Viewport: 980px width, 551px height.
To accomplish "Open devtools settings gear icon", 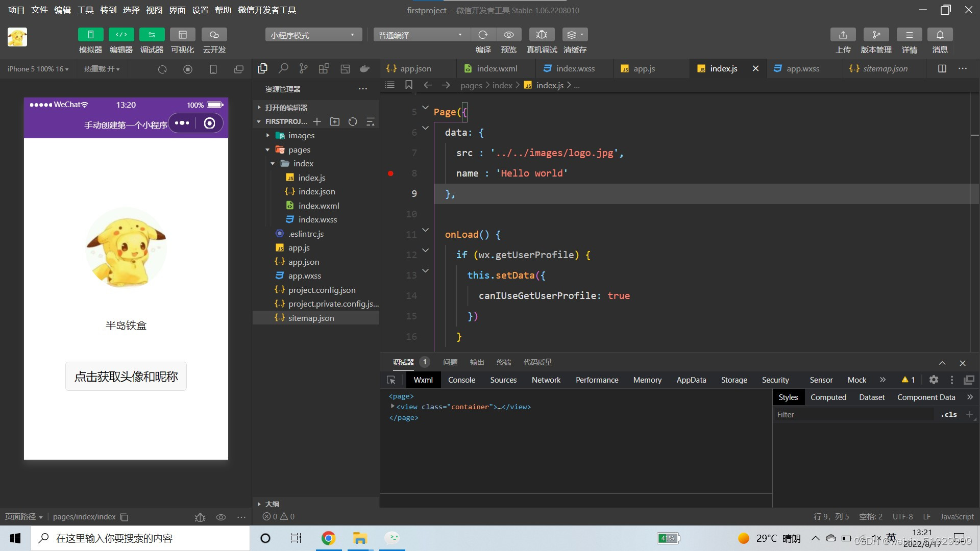I will point(934,380).
